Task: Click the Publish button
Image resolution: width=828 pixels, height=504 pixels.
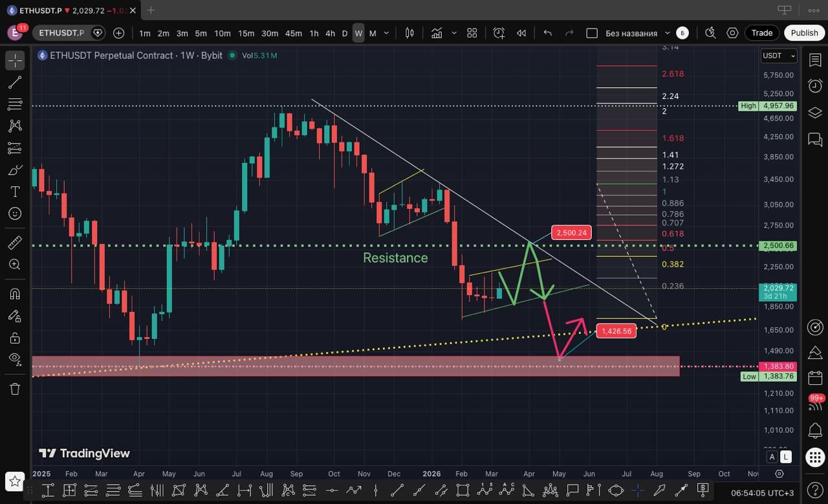Action: click(x=804, y=33)
